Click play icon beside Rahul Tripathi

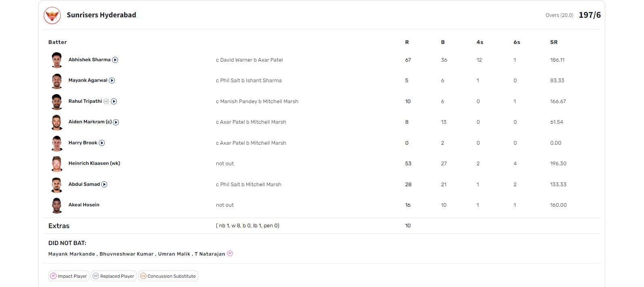[x=114, y=102]
